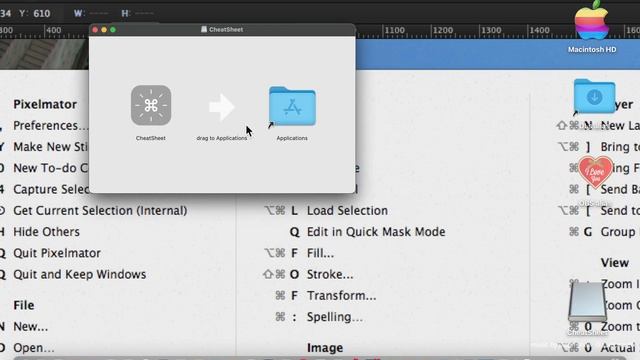Screen dimensions: 640x360
Task: Click the Actual size entry under View
Action: point(618,348)
